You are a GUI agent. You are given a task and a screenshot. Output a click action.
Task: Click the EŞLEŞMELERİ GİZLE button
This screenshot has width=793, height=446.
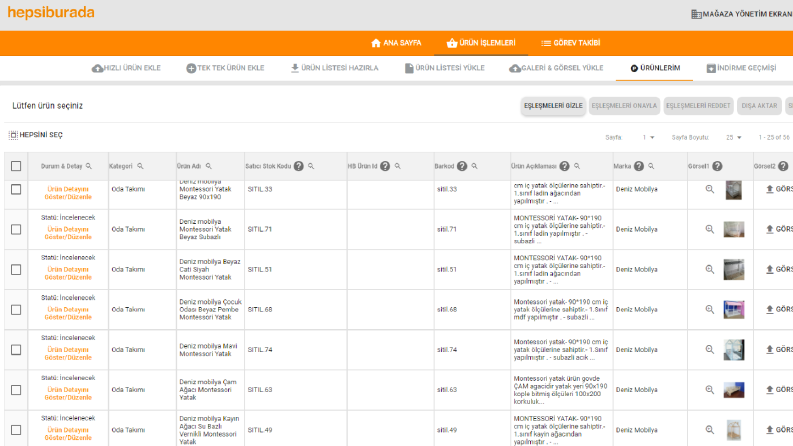tap(553, 106)
